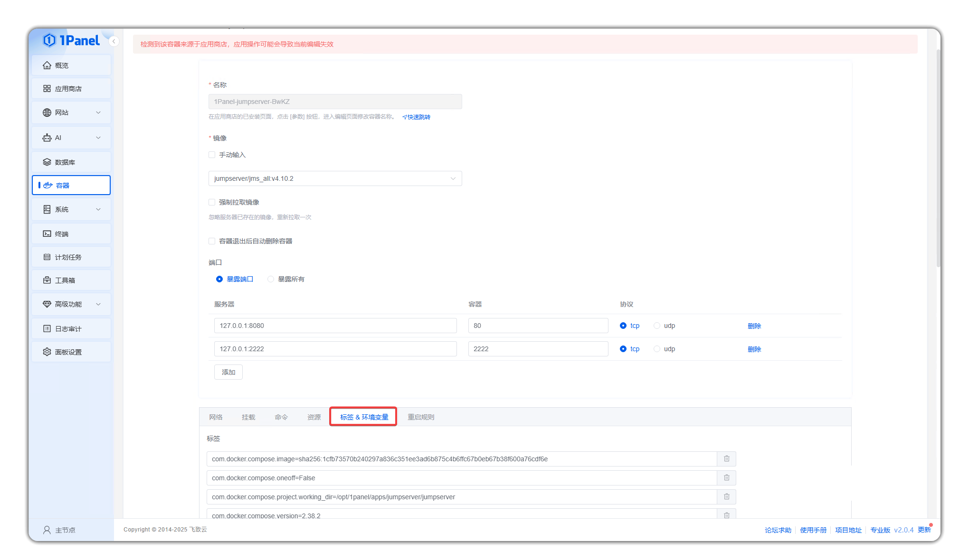Click 更新 in the footer
This screenshot has width=969, height=560.
pyautogui.click(x=924, y=530)
